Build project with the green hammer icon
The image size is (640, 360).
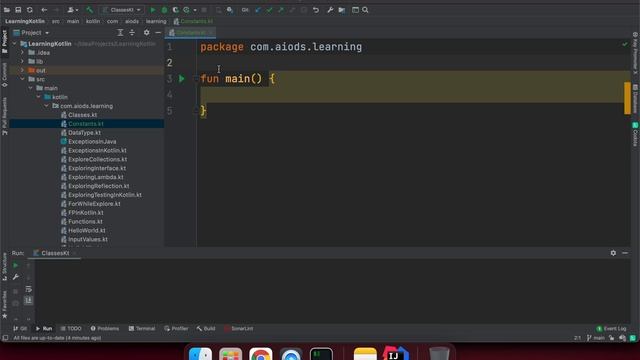(x=89, y=10)
